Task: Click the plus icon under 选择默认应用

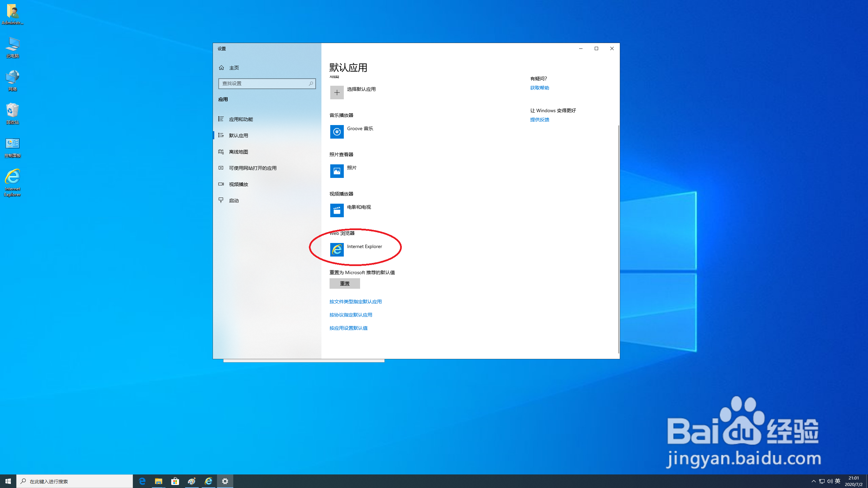Action: [x=337, y=92]
